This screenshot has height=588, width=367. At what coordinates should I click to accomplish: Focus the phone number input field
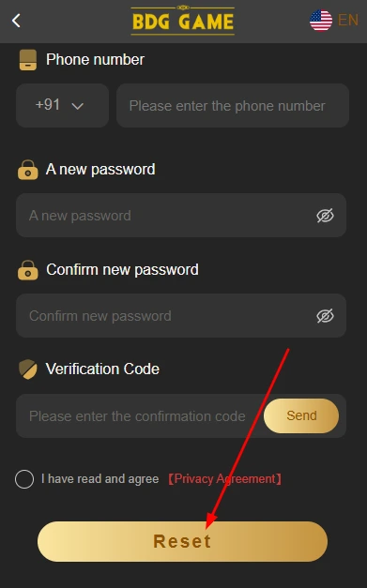pos(233,105)
